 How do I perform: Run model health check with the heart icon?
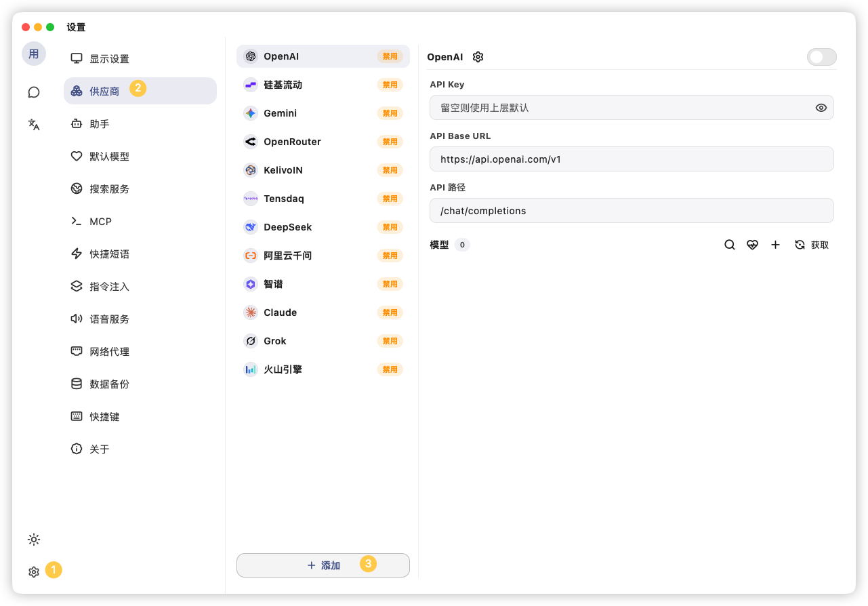[x=752, y=245]
